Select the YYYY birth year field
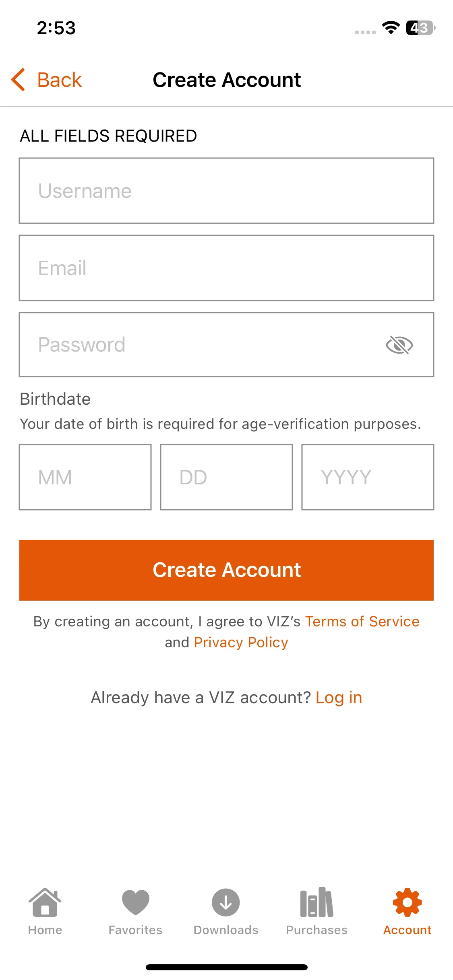Screen dimensions: 453x980 [x=368, y=477]
